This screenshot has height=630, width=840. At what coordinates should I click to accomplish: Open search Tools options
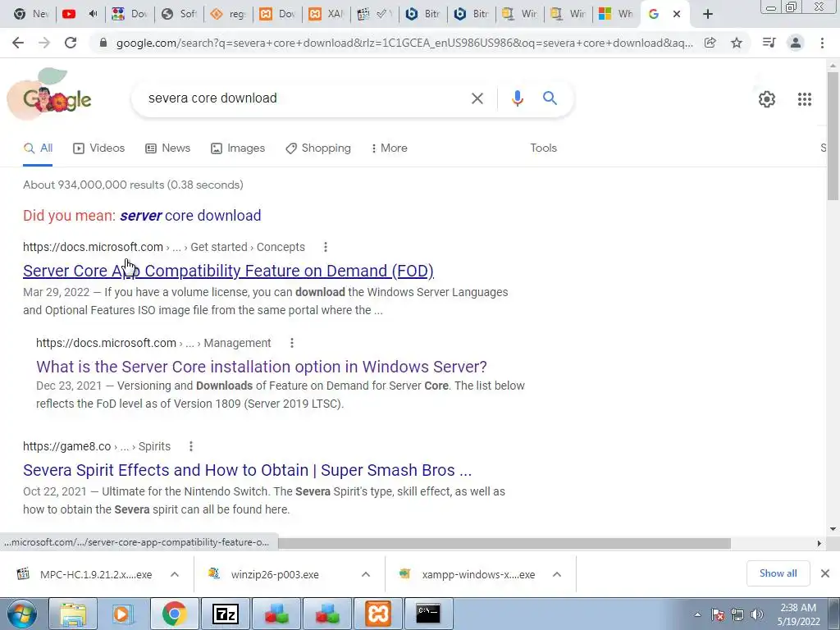click(543, 148)
